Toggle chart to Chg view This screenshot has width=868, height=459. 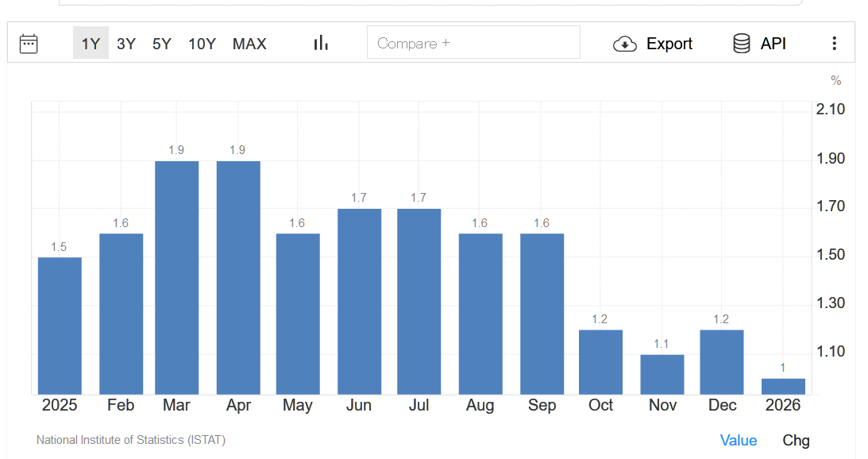tap(796, 440)
